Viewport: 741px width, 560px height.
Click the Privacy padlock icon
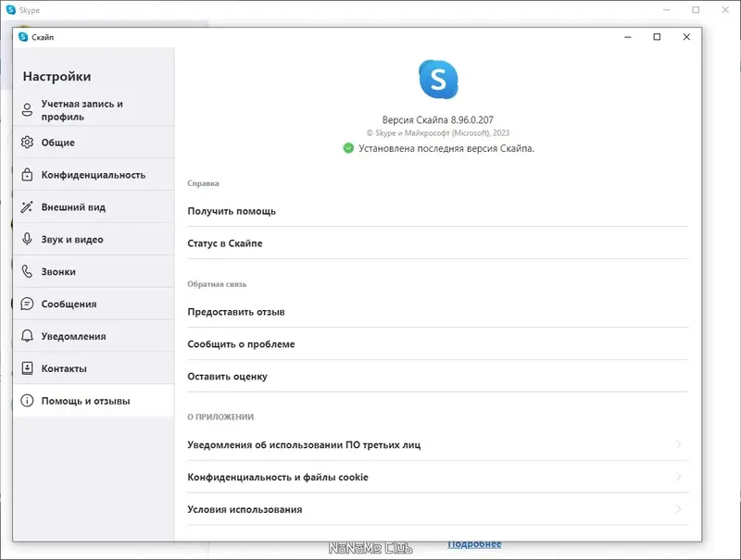click(28, 175)
